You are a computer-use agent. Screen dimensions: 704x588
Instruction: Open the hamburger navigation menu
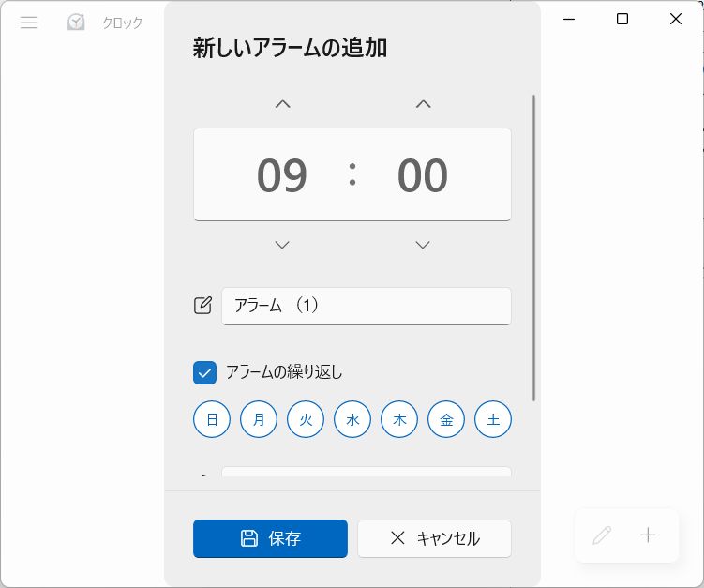click(29, 23)
